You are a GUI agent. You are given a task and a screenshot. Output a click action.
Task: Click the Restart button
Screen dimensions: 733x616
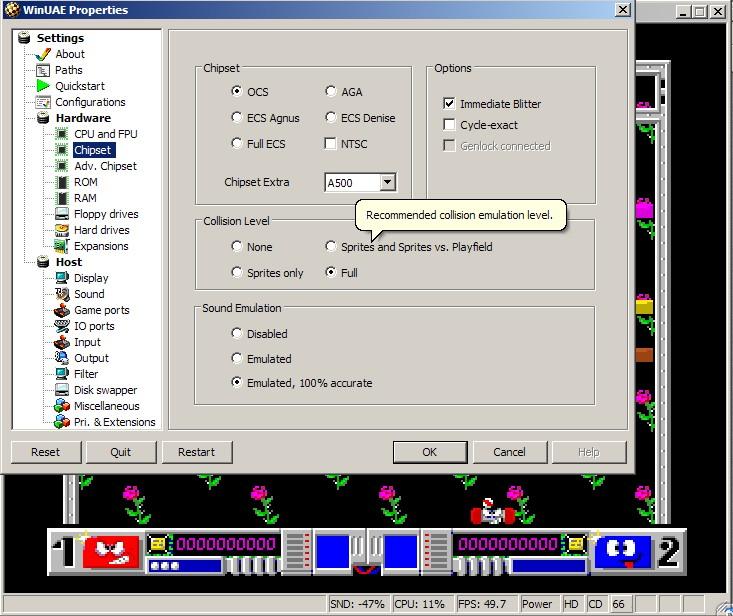point(196,452)
